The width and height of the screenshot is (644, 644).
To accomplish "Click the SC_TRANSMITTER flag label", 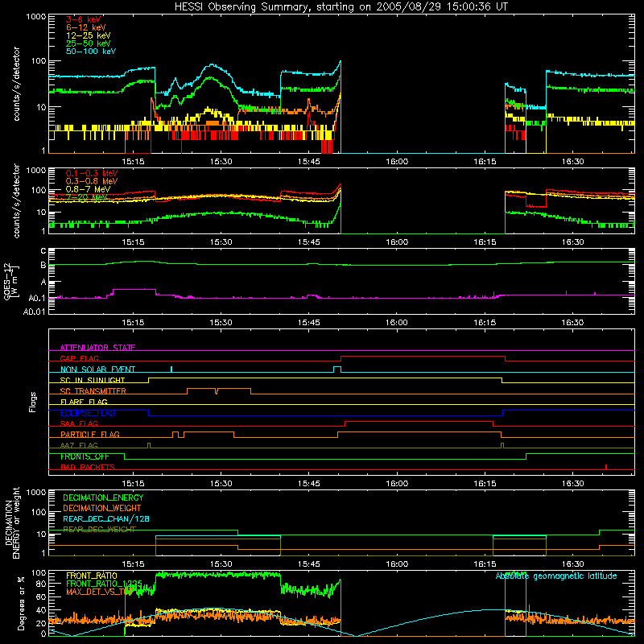I will (93, 391).
